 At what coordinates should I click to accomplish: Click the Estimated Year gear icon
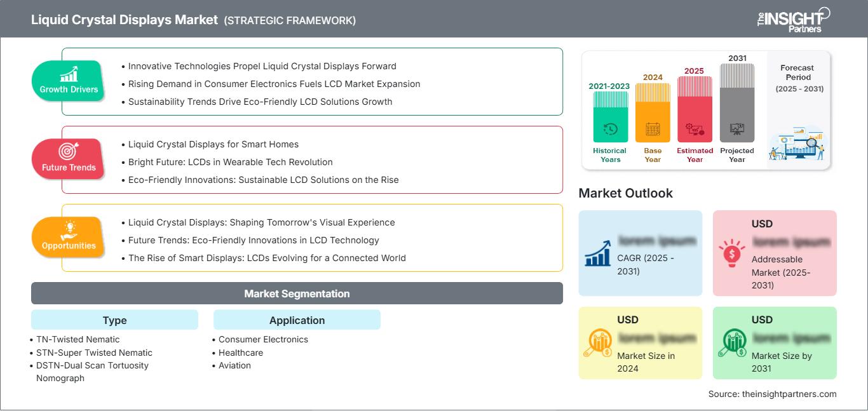pos(695,130)
